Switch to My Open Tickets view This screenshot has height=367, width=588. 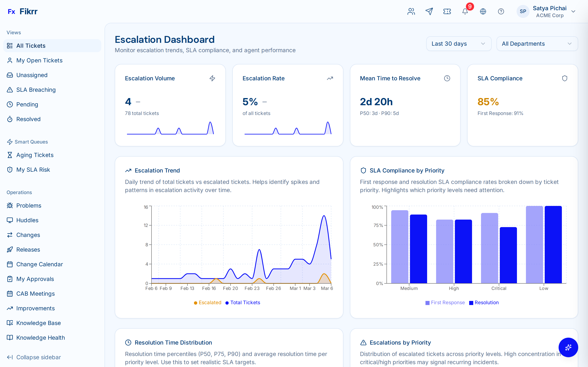click(x=39, y=60)
